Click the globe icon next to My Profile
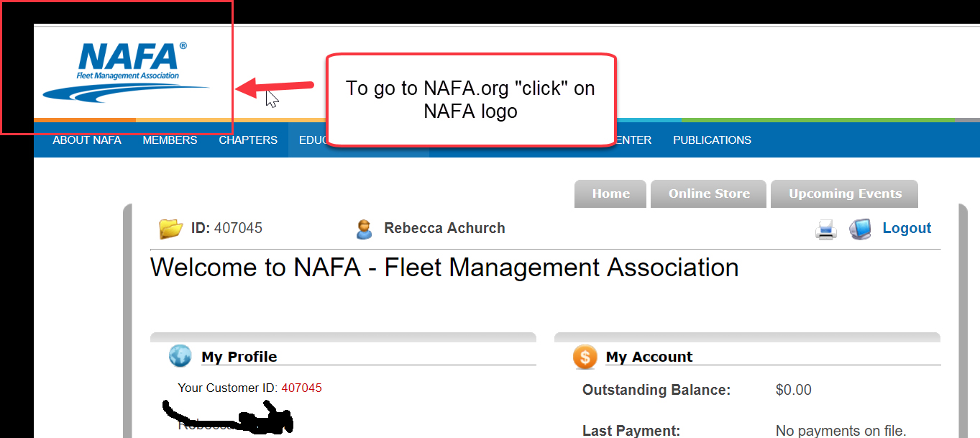The image size is (980, 438). coord(180,356)
